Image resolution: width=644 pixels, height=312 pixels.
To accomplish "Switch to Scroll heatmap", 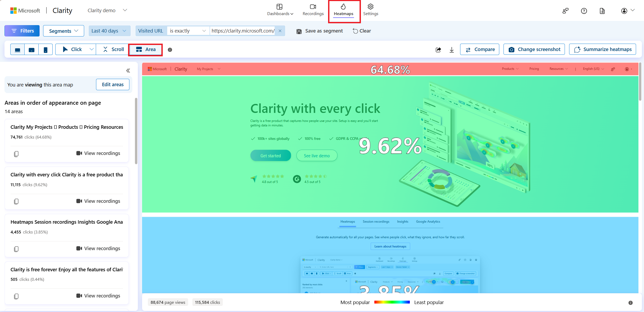I will pyautogui.click(x=113, y=49).
